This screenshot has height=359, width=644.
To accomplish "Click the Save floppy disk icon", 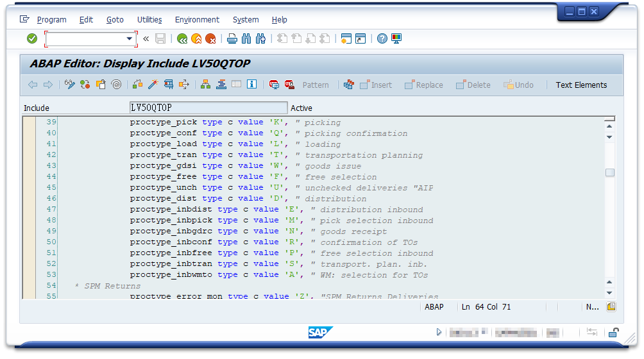I will 160,38.
